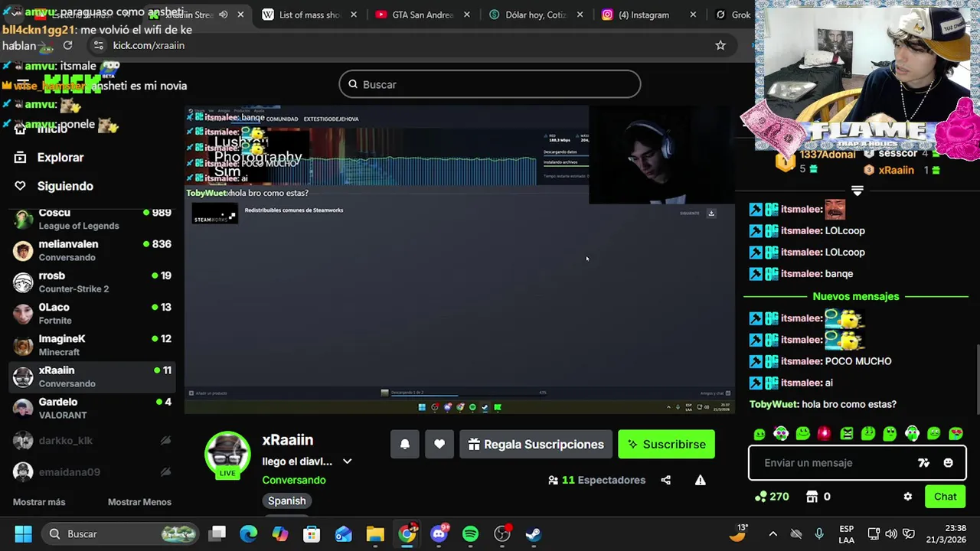Click xRaaiin channel avatar with LIVE badge
Viewport: 980px width, 551px height.
227,455
